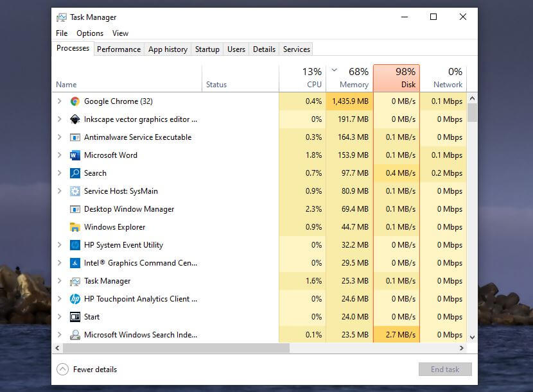Open the View menu
Viewport: 533px width, 392px height.
pyautogui.click(x=120, y=33)
